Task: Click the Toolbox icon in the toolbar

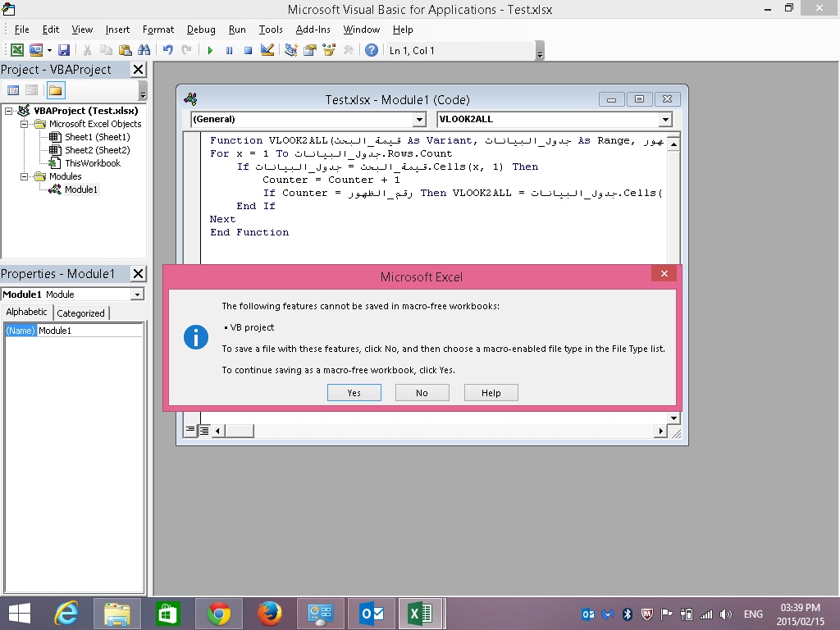Action: click(x=348, y=50)
